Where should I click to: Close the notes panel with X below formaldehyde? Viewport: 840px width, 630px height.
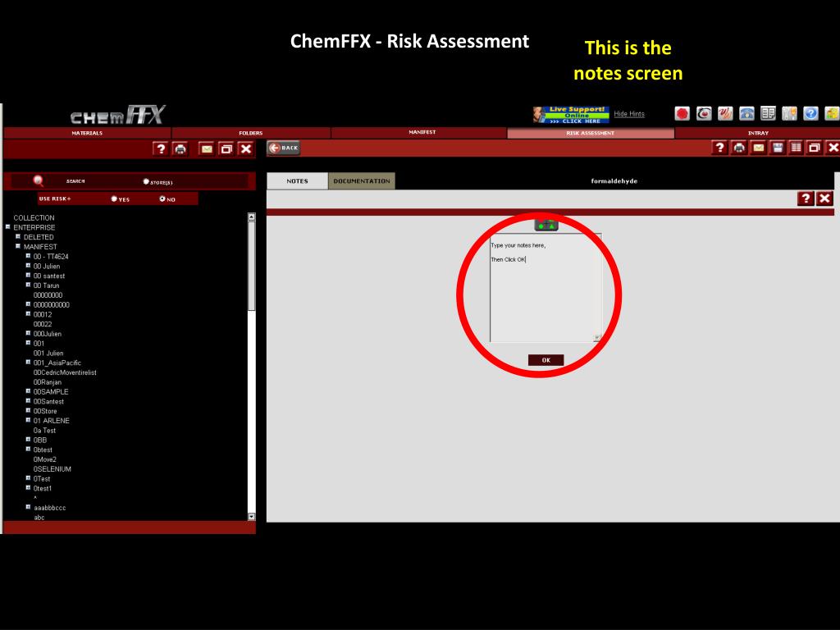click(825, 199)
